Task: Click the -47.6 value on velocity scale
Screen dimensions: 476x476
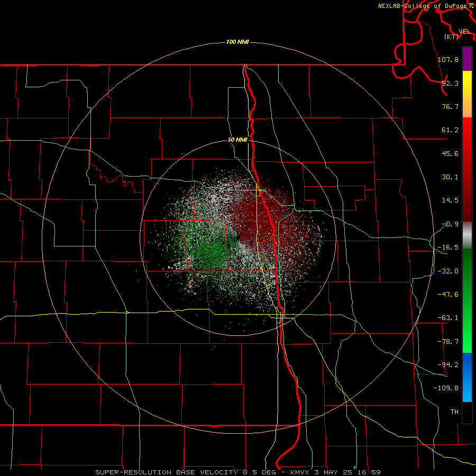Action: click(x=448, y=295)
